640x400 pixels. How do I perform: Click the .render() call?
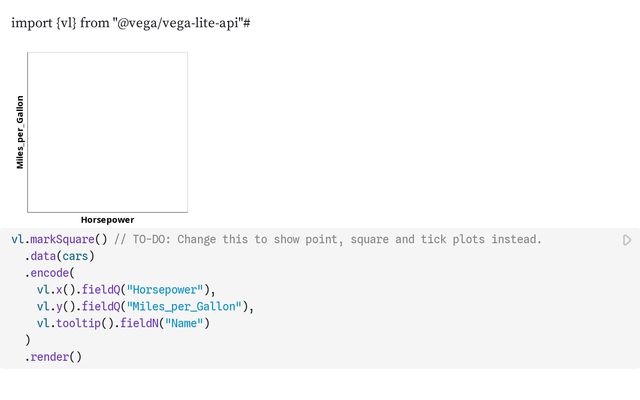(x=53, y=357)
